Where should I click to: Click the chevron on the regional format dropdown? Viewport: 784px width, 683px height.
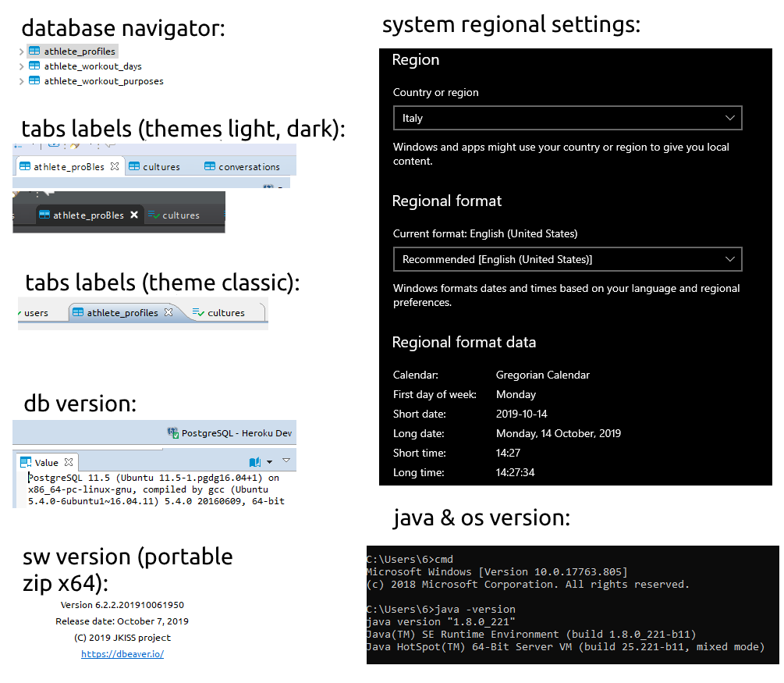[729, 259]
